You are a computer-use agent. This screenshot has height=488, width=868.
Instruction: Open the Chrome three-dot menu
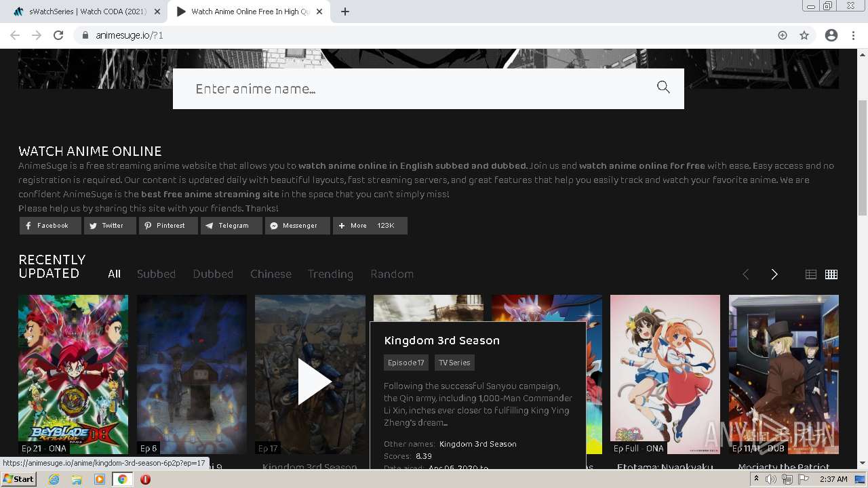[x=853, y=35]
